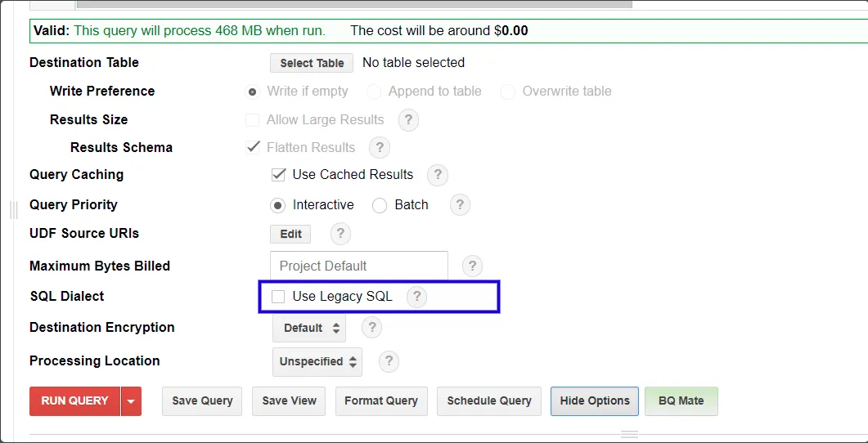Edit UDF Source URIs

pyautogui.click(x=290, y=234)
